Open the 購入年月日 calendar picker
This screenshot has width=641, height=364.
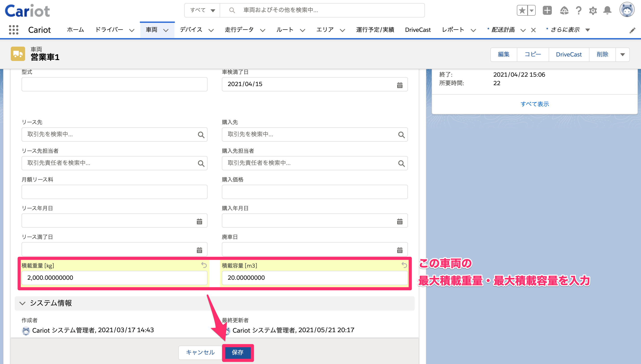[x=400, y=221]
